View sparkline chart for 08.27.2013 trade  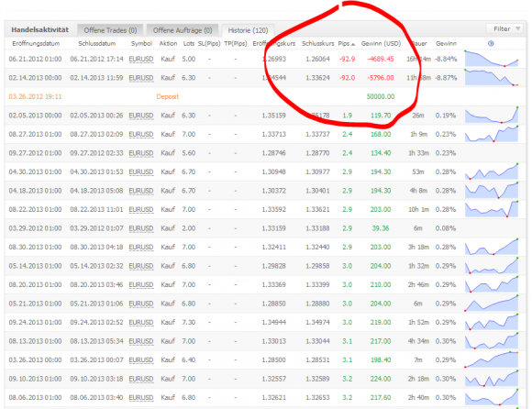point(492,134)
